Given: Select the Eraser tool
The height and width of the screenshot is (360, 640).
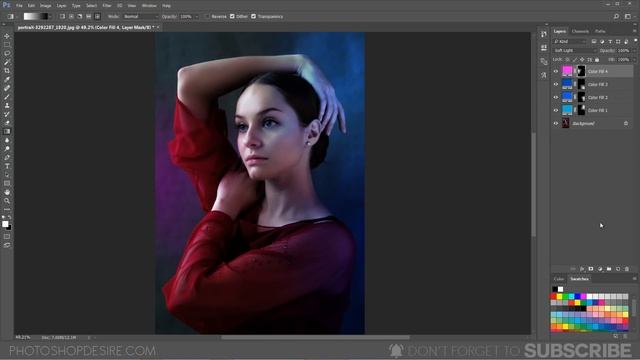Looking at the screenshot, I should click(7, 123).
